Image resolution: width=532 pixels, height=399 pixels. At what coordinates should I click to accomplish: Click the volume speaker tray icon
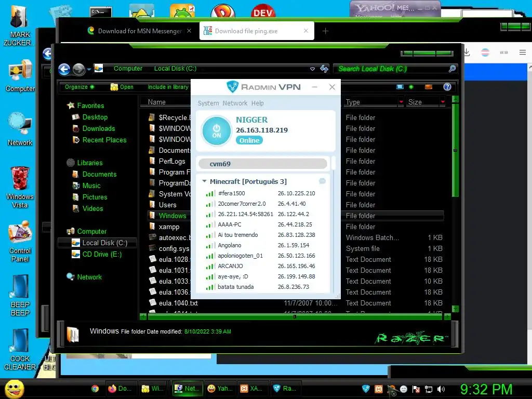[441, 389]
